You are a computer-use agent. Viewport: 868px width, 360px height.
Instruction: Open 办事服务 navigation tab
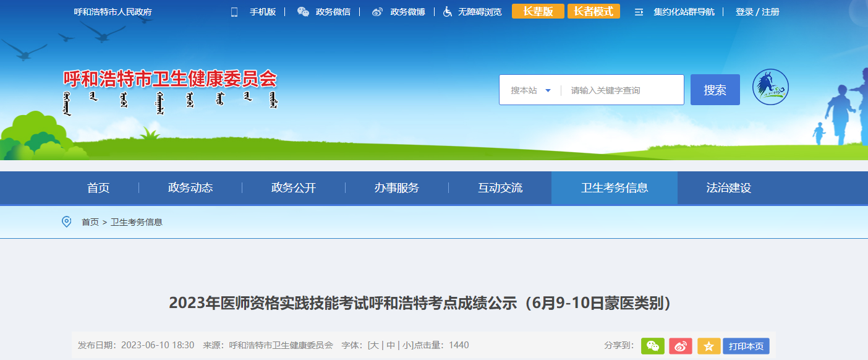(397, 188)
